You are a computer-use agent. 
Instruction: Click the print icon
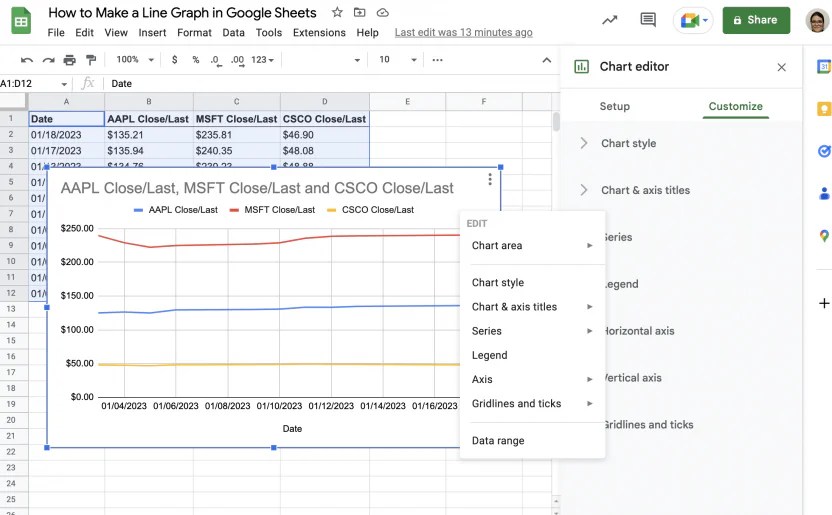point(70,60)
